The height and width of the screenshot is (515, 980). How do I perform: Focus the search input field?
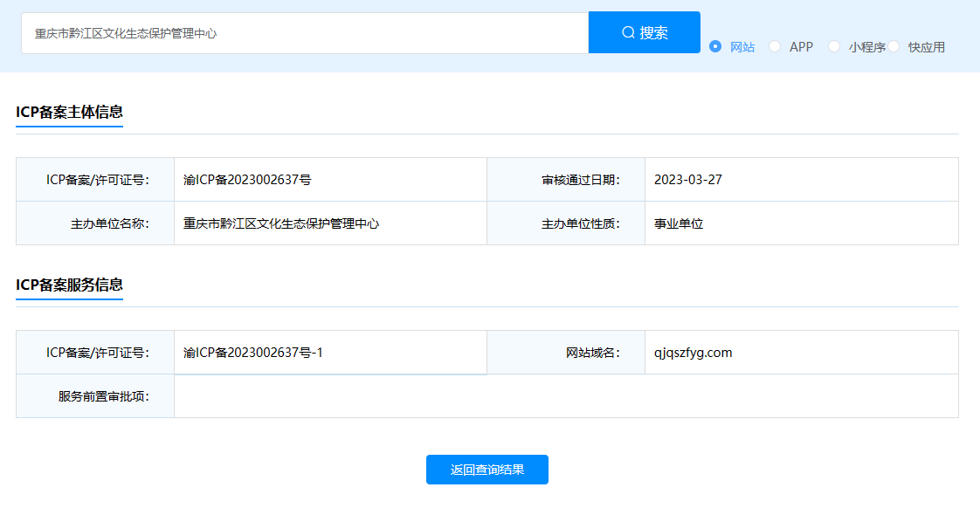tap(305, 33)
